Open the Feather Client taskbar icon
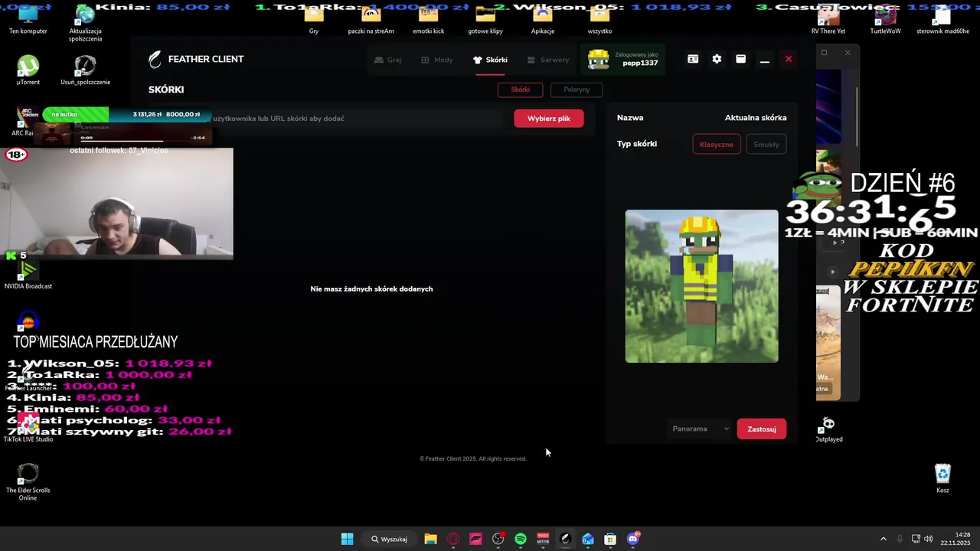This screenshot has height=551, width=980. (565, 539)
